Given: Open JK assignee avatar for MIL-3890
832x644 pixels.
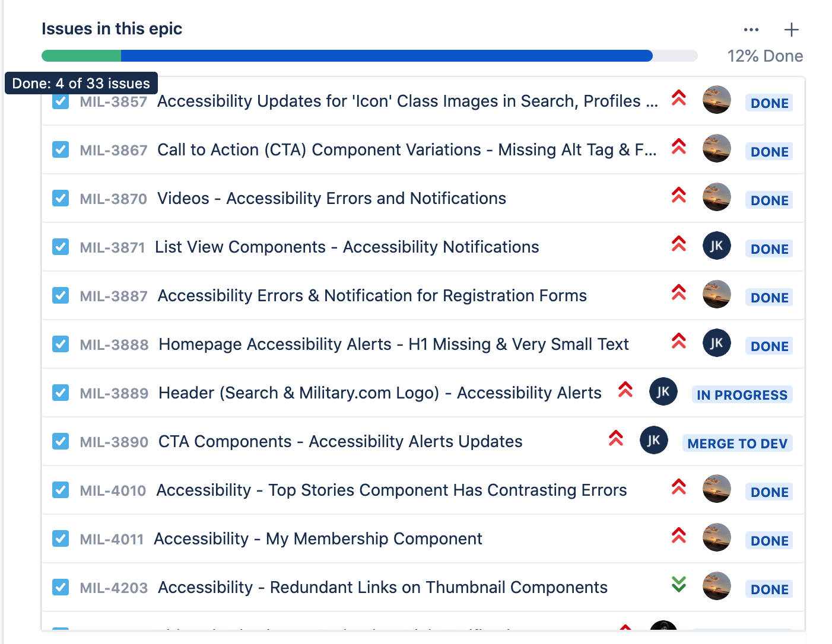Looking at the screenshot, I should (x=654, y=440).
